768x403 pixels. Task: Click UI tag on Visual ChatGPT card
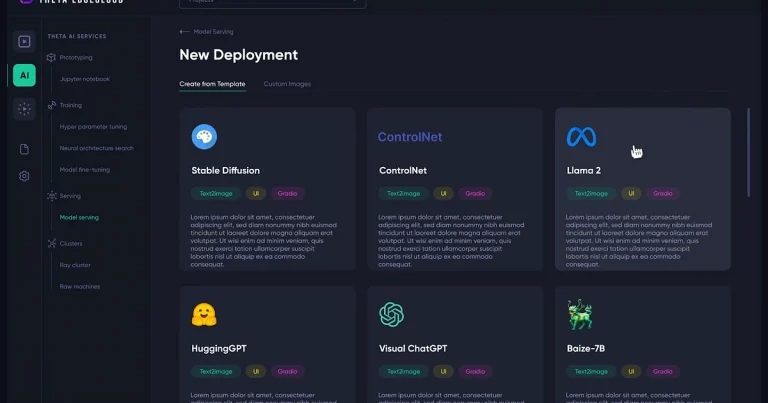443,371
